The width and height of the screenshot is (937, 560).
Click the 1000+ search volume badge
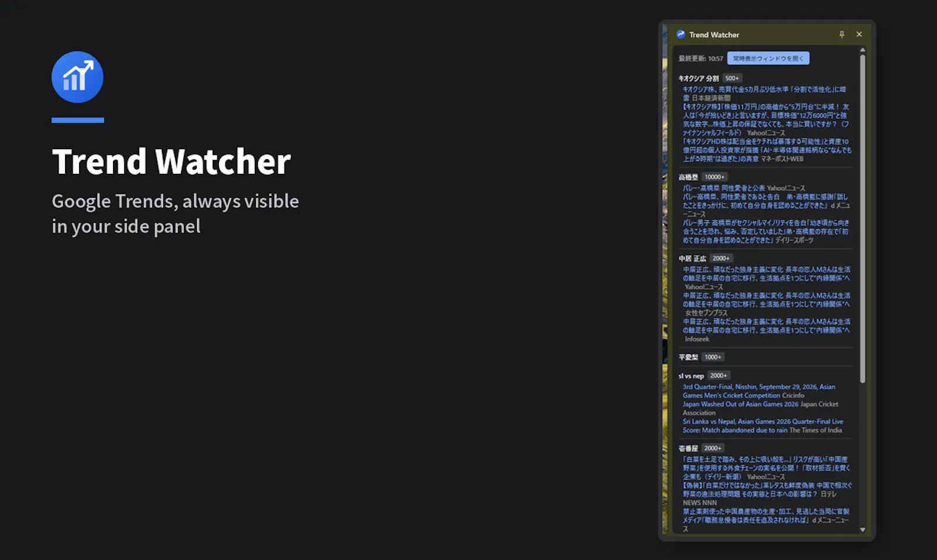(x=713, y=358)
